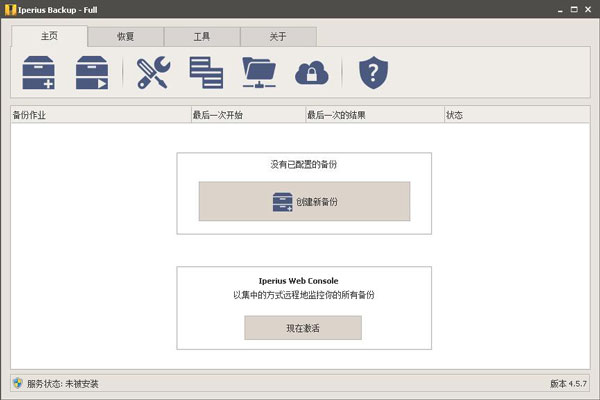Click the create new backup job icon

click(39, 73)
